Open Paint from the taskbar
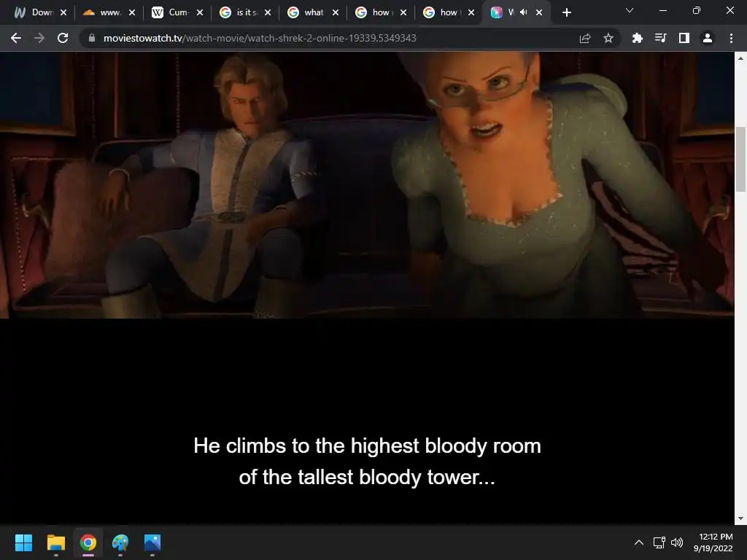Screen dimensions: 747x560 tap(120, 542)
